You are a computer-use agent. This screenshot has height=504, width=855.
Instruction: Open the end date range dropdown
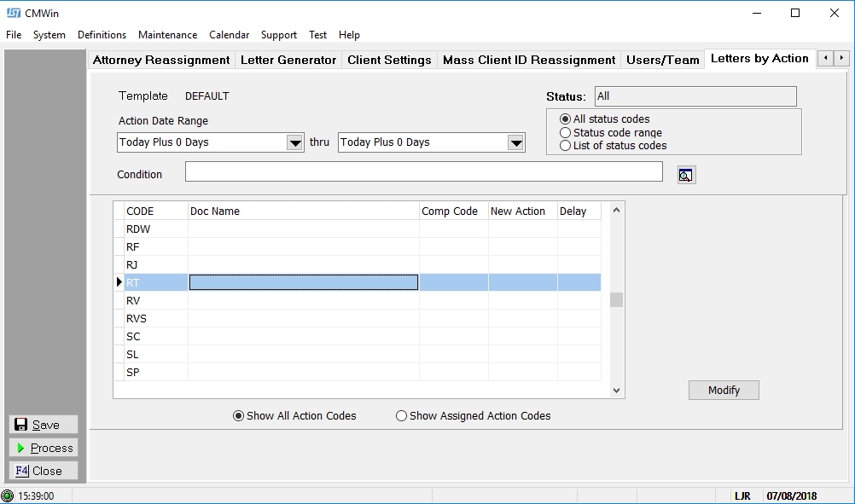(x=515, y=142)
